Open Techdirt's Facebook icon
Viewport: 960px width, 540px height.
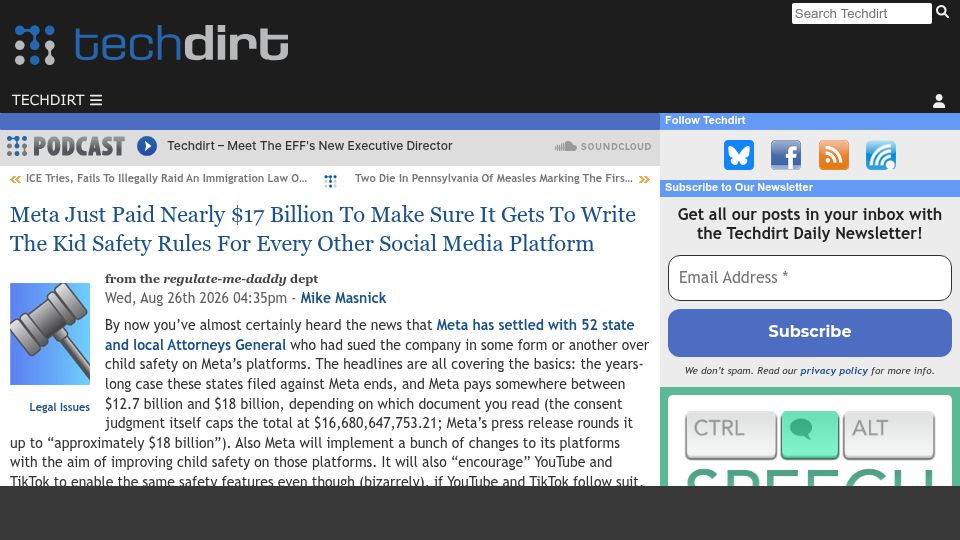coord(786,155)
